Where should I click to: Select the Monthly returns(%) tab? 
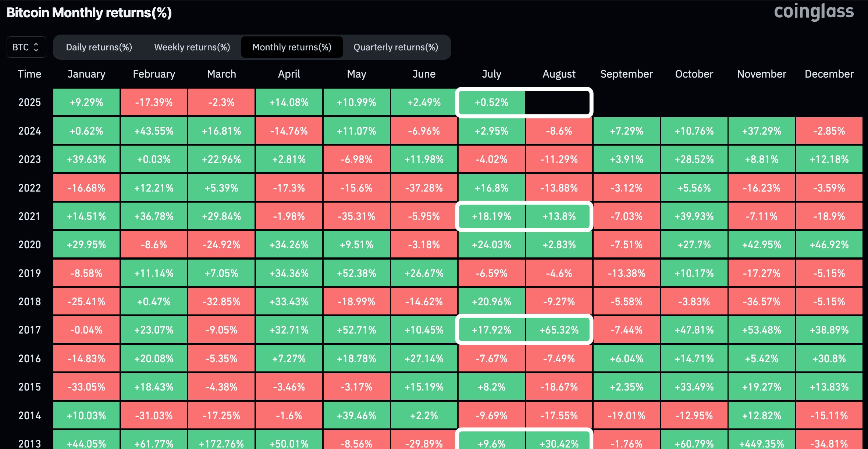pos(292,47)
